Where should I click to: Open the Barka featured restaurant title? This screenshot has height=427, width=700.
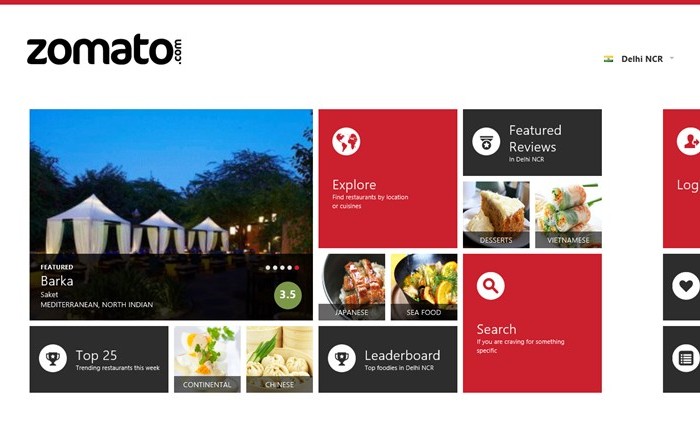[x=57, y=281]
